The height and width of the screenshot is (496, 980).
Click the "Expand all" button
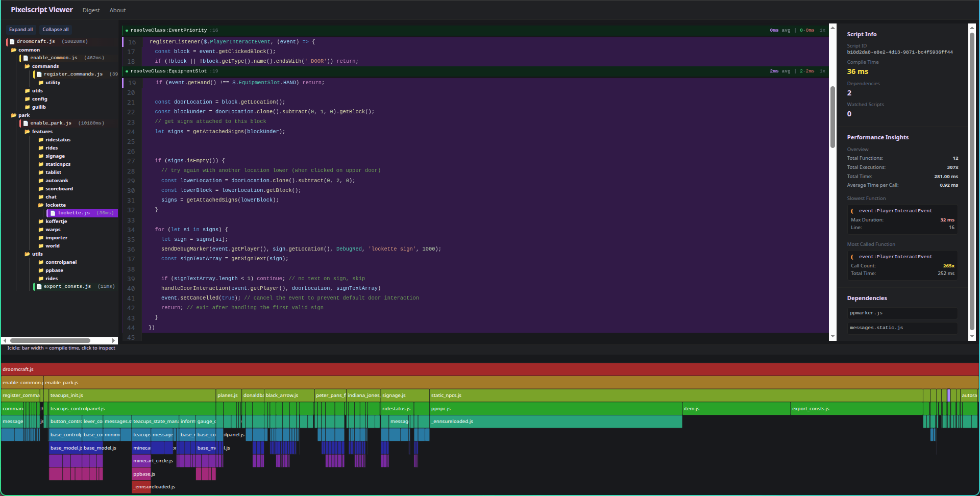(21, 29)
